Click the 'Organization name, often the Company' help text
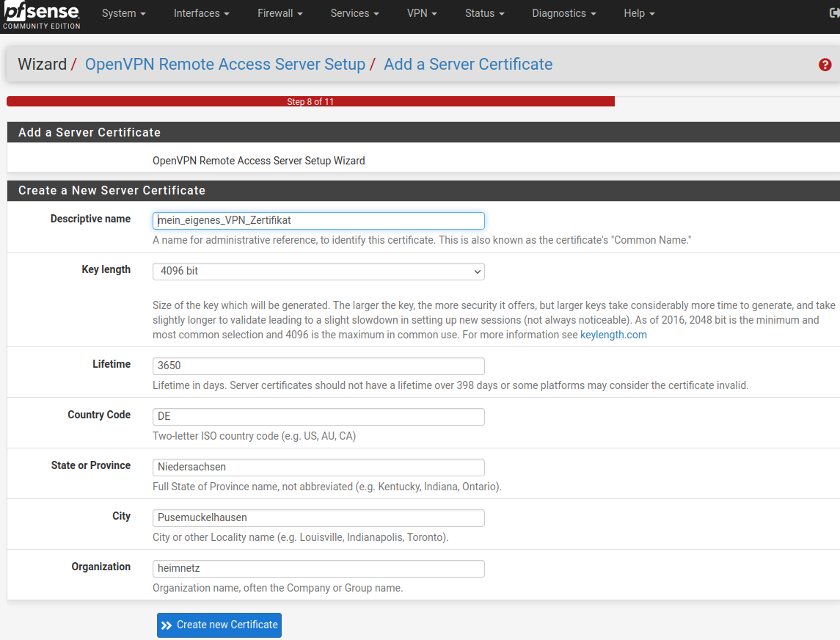 (277, 588)
